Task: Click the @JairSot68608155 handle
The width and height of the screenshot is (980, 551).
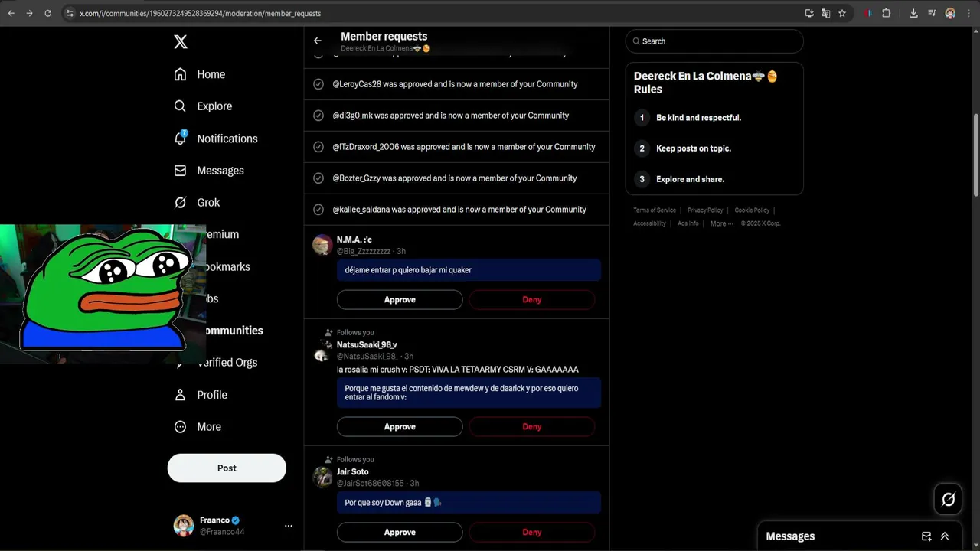Action: coord(371,484)
